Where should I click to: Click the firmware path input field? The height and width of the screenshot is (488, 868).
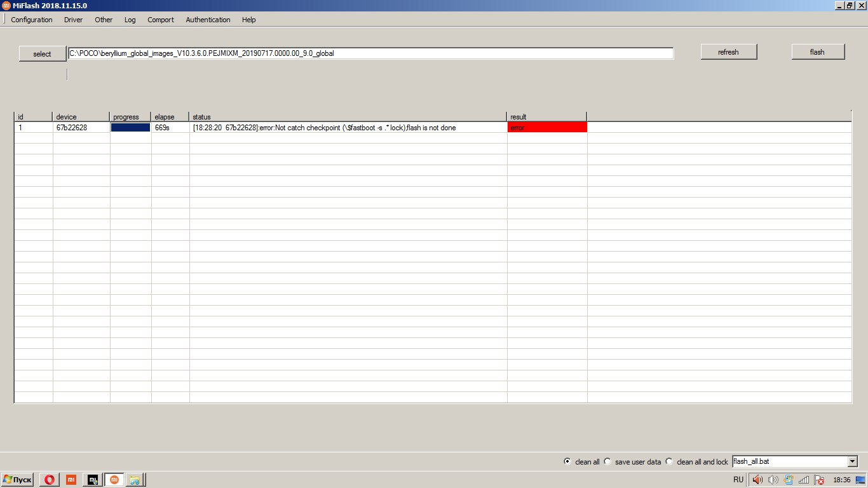371,53
